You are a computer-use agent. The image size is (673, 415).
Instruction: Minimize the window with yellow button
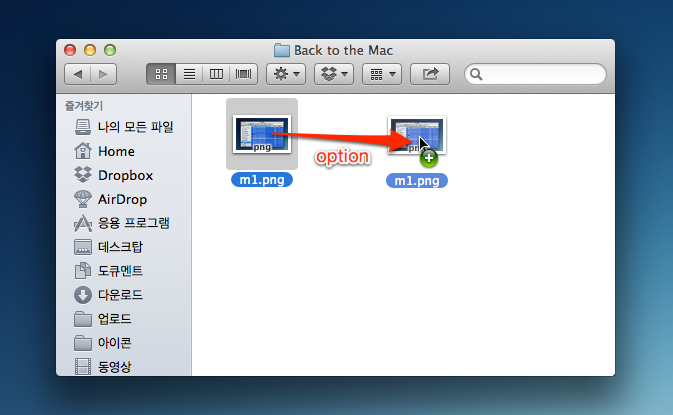coord(90,50)
